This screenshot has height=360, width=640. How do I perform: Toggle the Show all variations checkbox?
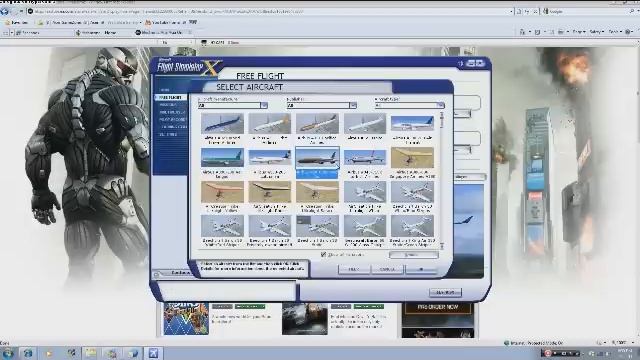tap(323, 255)
